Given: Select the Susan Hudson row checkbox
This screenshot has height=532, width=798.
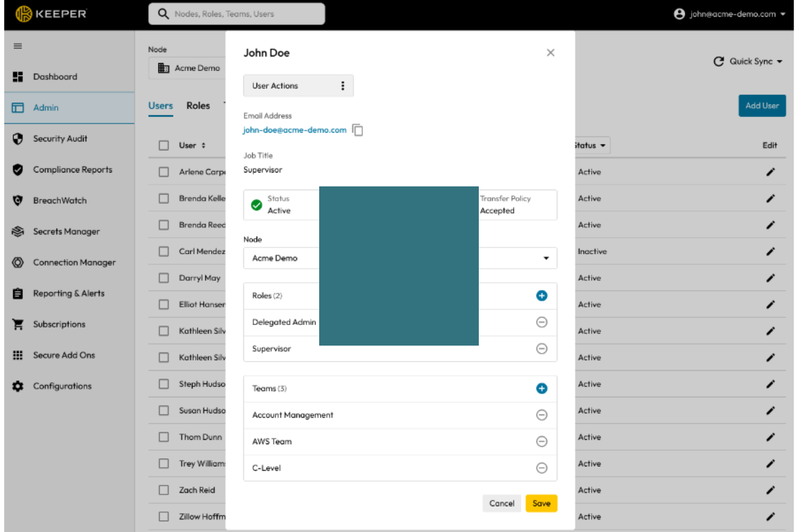Looking at the screenshot, I should (164, 411).
